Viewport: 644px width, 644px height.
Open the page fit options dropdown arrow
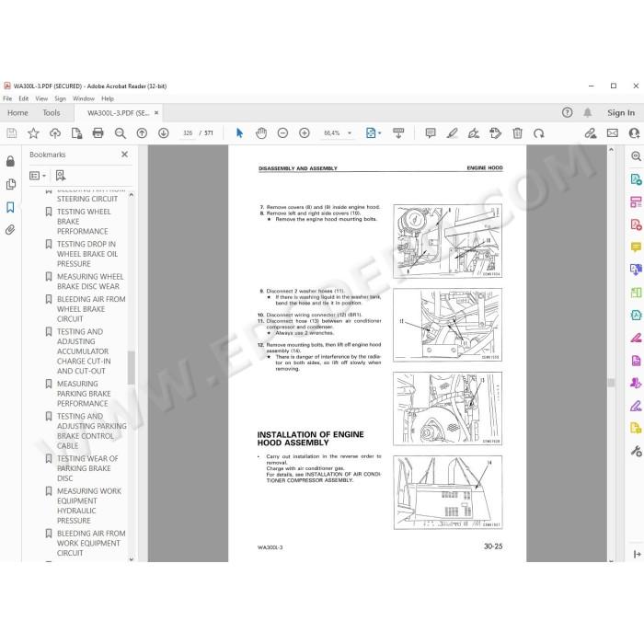[x=379, y=133]
